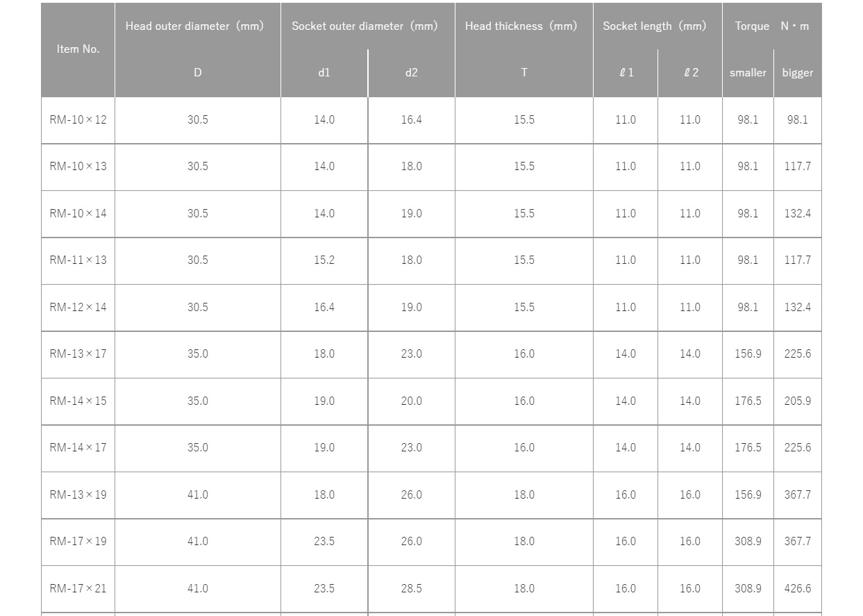Click the RM-17×21 item number
The width and height of the screenshot is (863, 616).
[x=78, y=589]
